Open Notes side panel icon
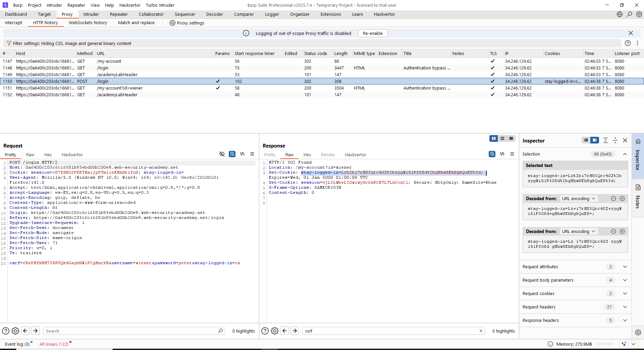This screenshot has width=644, height=350. pyautogui.click(x=638, y=187)
